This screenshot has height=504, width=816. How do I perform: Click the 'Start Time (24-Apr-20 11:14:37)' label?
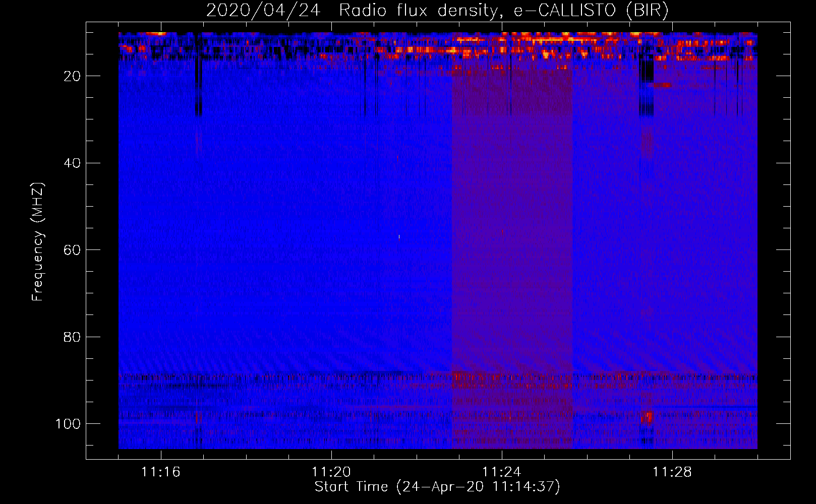click(x=437, y=487)
